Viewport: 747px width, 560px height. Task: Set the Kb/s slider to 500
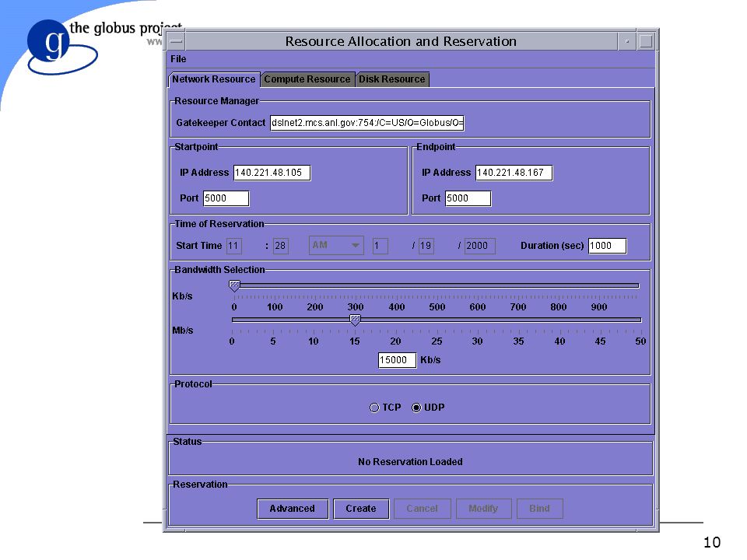[437, 285]
